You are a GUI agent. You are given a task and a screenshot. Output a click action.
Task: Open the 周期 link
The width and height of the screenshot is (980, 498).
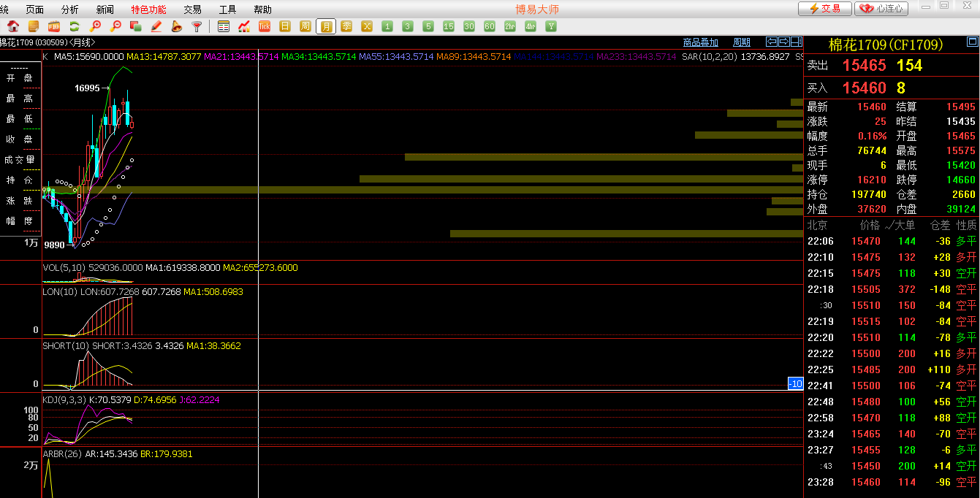click(742, 42)
